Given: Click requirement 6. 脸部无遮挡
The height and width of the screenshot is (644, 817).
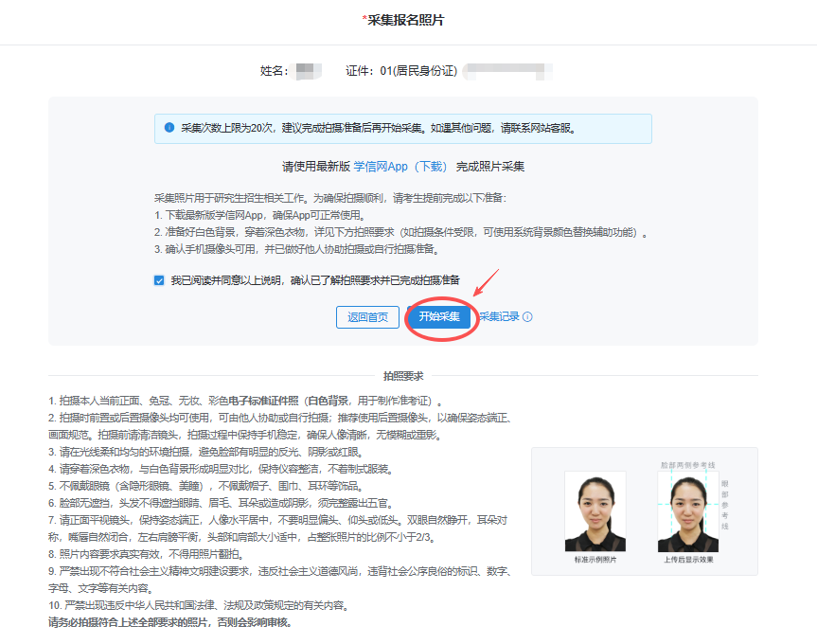Looking at the screenshot, I should (x=222, y=503).
